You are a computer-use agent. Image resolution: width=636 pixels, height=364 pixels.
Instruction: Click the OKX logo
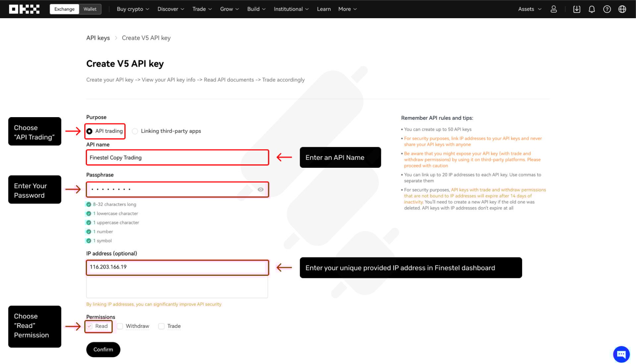click(x=24, y=9)
